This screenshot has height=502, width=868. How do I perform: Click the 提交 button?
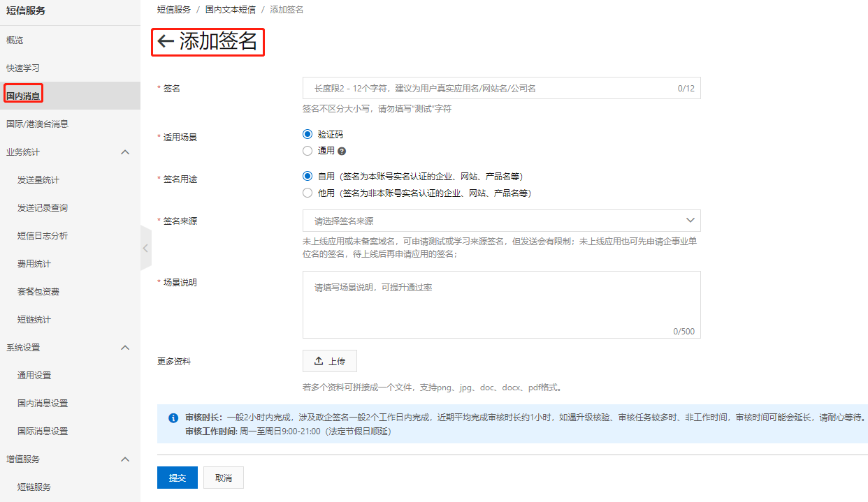point(178,478)
